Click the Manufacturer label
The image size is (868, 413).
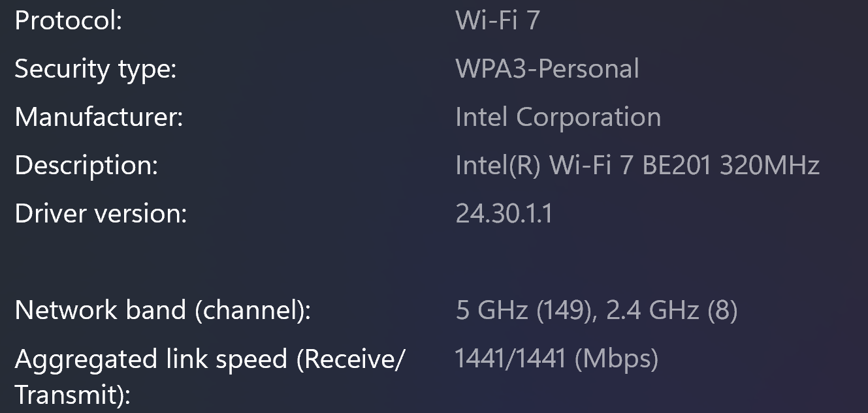click(x=99, y=117)
